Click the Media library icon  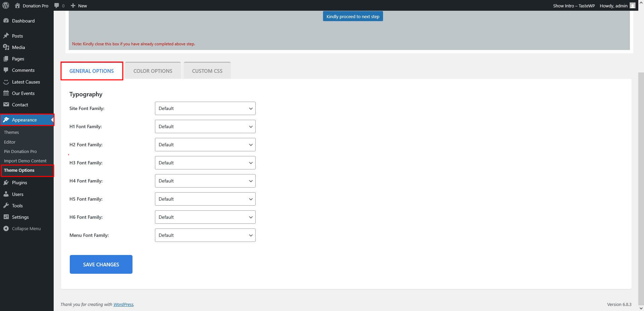6,47
